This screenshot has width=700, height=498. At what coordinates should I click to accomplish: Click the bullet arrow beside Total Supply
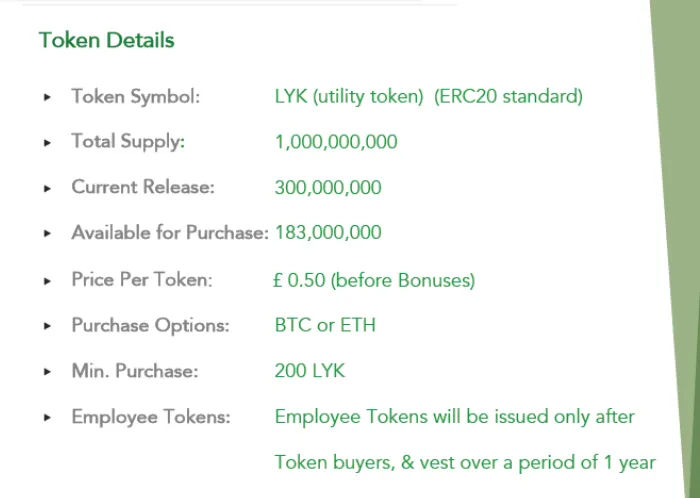click(x=47, y=143)
